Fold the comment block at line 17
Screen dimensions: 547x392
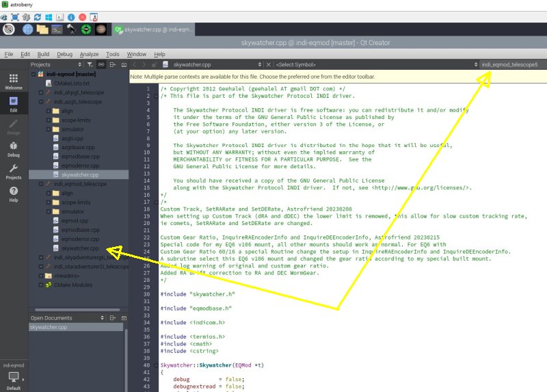(156, 202)
